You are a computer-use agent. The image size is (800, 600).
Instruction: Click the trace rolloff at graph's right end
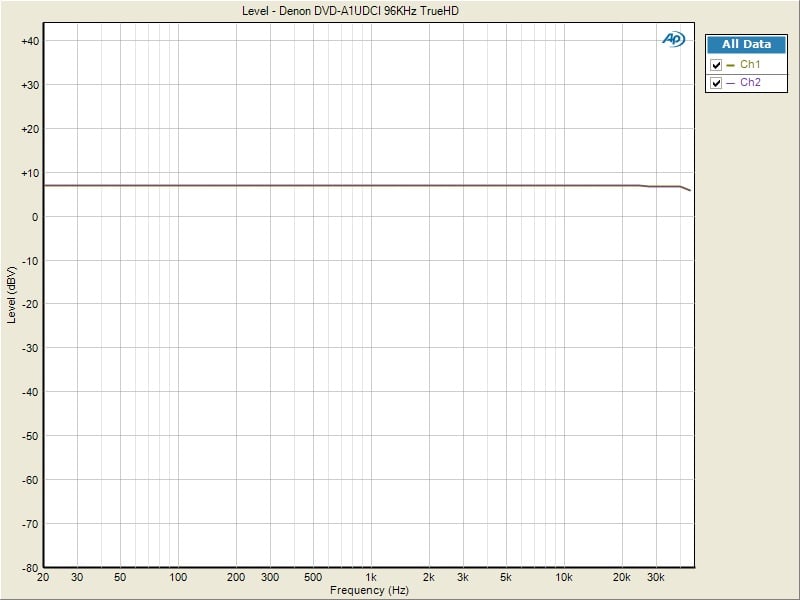click(685, 188)
